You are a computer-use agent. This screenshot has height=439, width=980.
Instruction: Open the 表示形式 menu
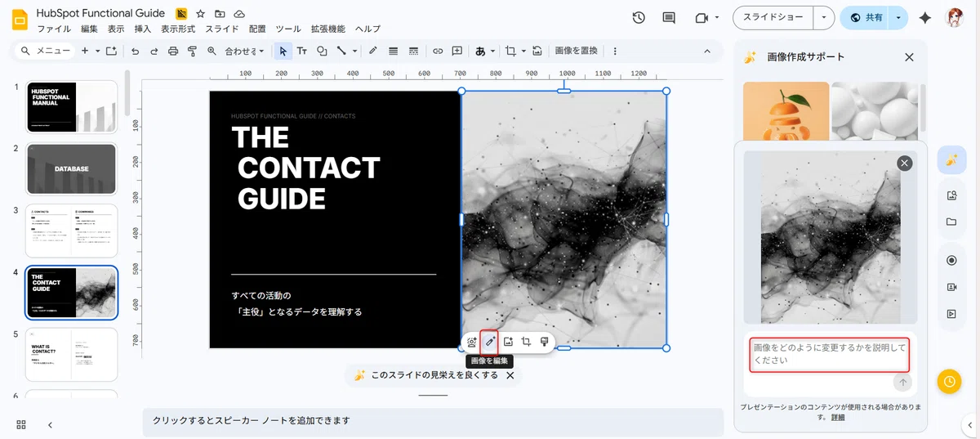[x=178, y=29]
